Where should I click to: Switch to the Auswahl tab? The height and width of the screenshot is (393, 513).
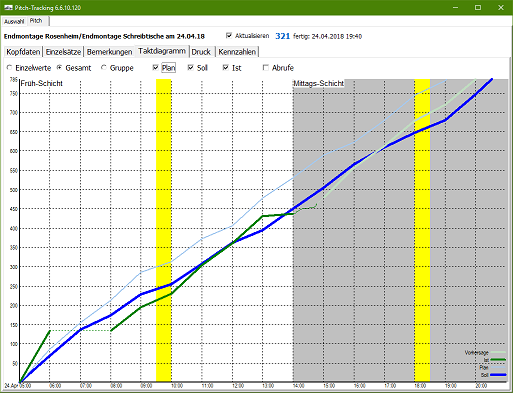point(14,22)
